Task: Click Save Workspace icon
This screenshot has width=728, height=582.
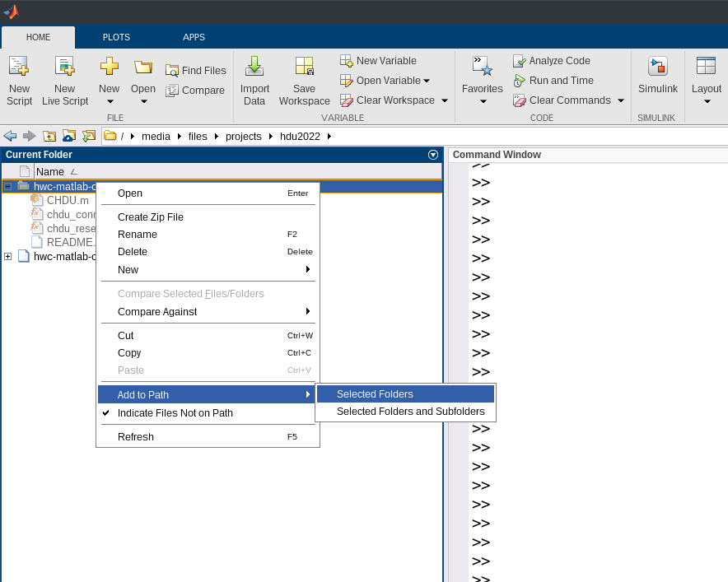Action: point(304,68)
